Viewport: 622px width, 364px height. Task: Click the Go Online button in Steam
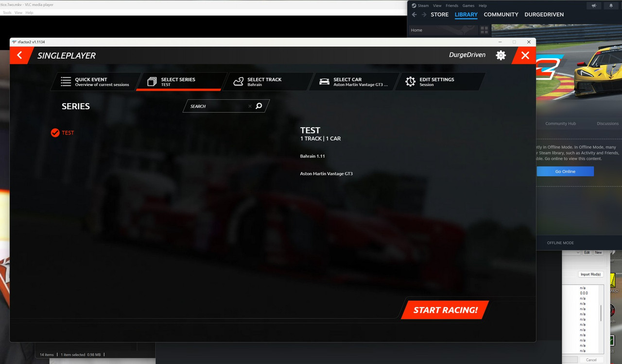point(565,171)
